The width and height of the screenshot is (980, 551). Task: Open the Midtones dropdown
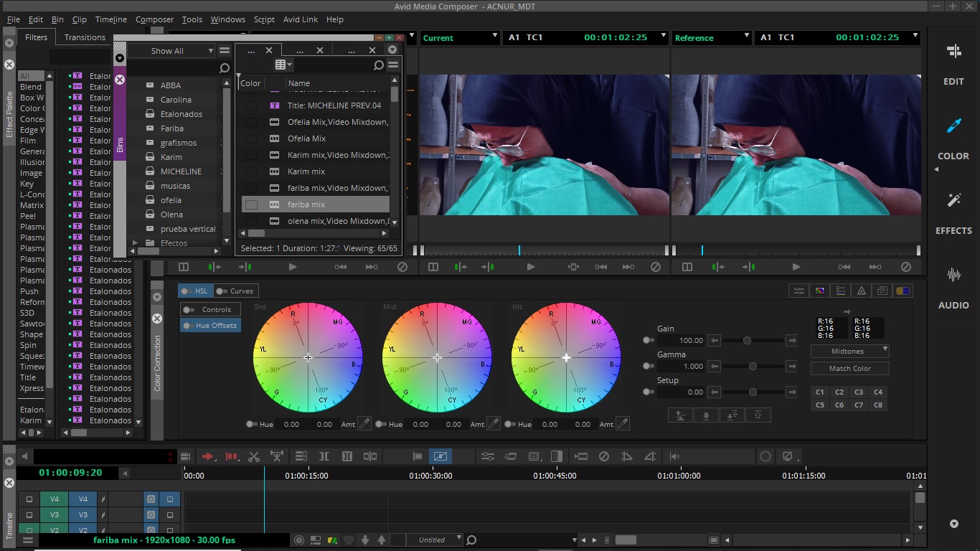click(850, 351)
